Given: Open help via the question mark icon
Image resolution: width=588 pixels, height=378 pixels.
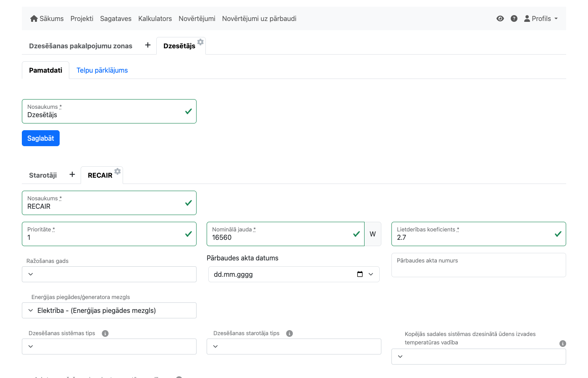Looking at the screenshot, I should (514, 18).
